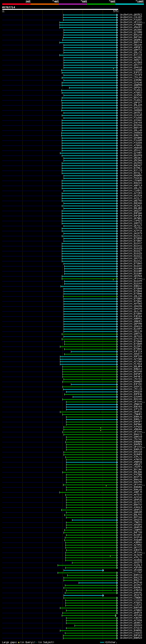146x644 pixels.
Task: Select the hit label UniRef100_Q8S564
Action: coord(131,276)
